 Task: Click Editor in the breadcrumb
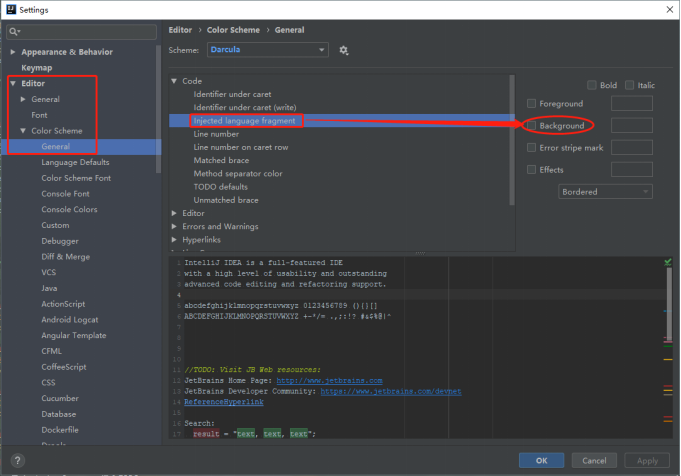pyautogui.click(x=180, y=30)
